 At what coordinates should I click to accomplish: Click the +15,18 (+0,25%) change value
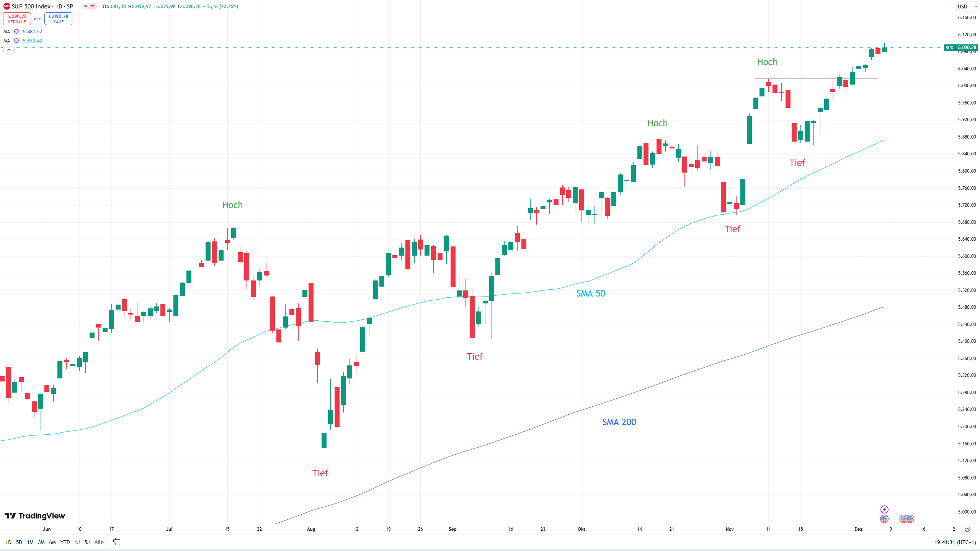[220, 7]
